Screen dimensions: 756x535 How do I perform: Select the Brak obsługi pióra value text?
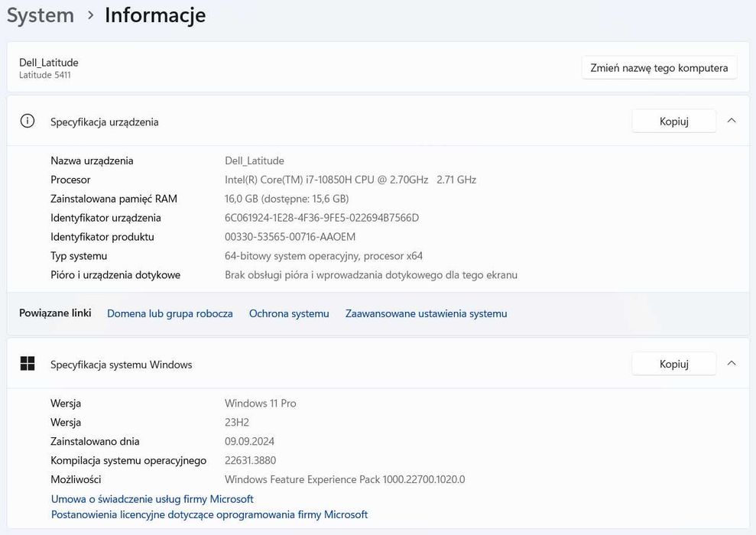click(371, 274)
